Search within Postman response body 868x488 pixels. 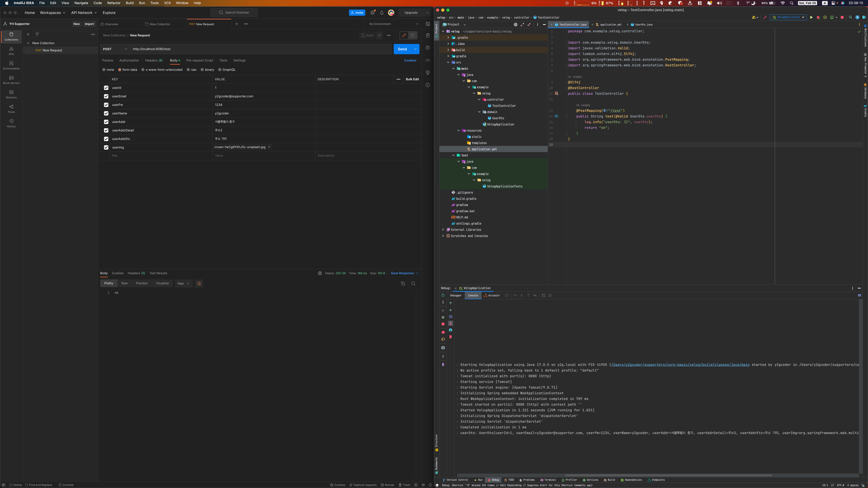tap(413, 284)
